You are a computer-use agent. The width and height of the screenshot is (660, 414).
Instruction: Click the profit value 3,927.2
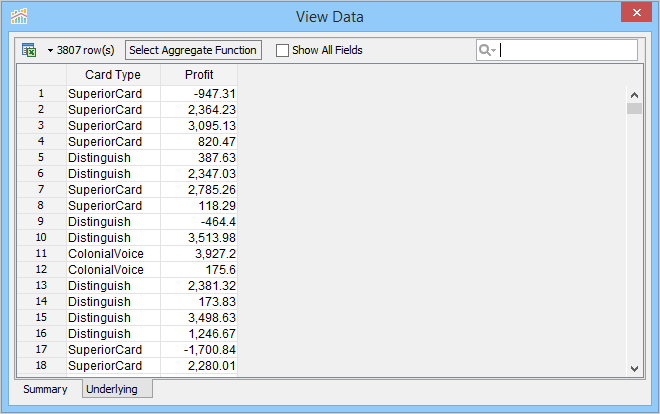coord(215,254)
